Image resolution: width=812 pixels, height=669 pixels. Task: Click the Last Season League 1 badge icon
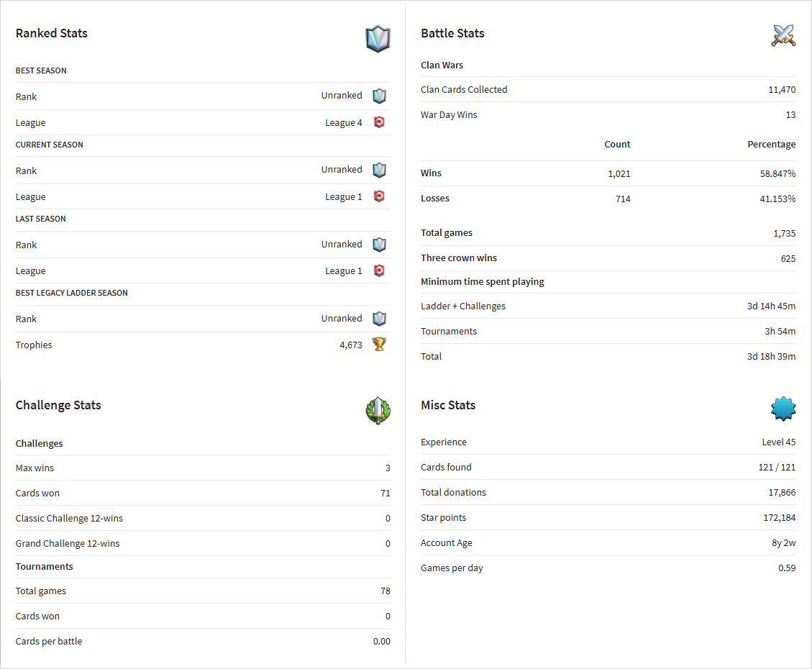pyautogui.click(x=379, y=270)
